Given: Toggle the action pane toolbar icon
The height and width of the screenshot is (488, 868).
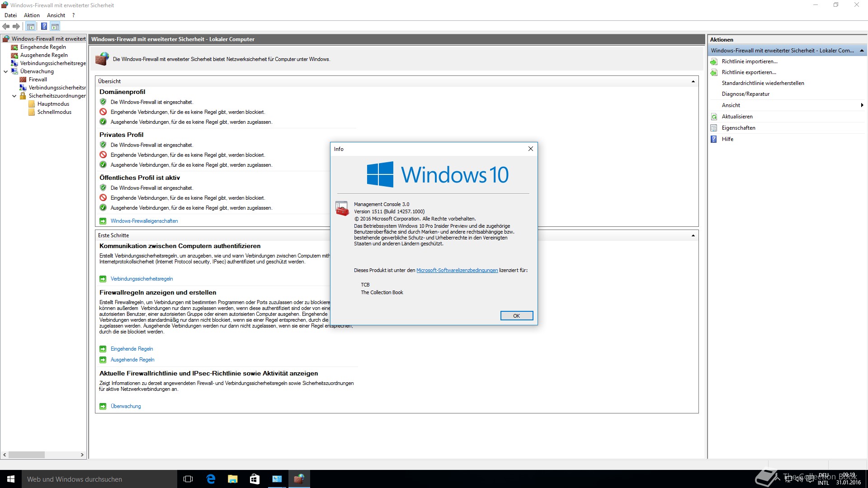Looking at the screenshot, I should 55,26.
